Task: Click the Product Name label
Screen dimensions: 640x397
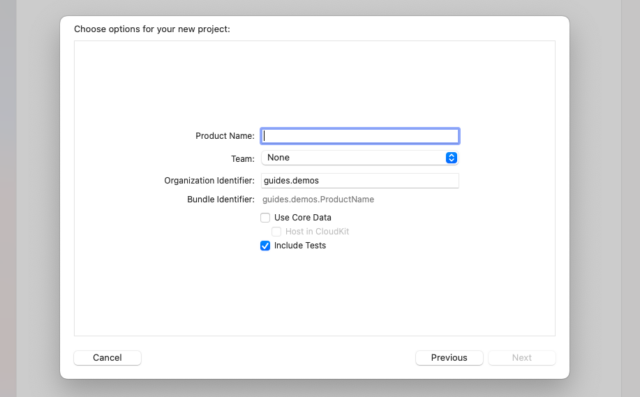Action: point(225,136)
